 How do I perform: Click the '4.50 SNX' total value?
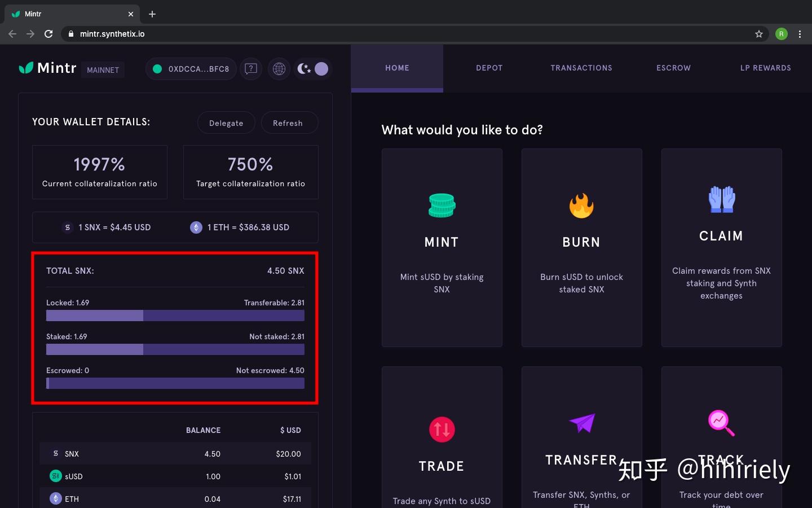(x=286, y=271)
